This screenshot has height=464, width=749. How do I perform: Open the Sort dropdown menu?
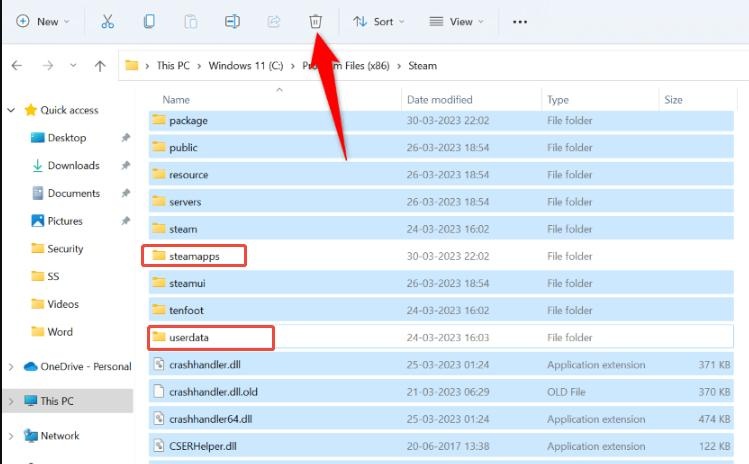click(x=378, y=22)
